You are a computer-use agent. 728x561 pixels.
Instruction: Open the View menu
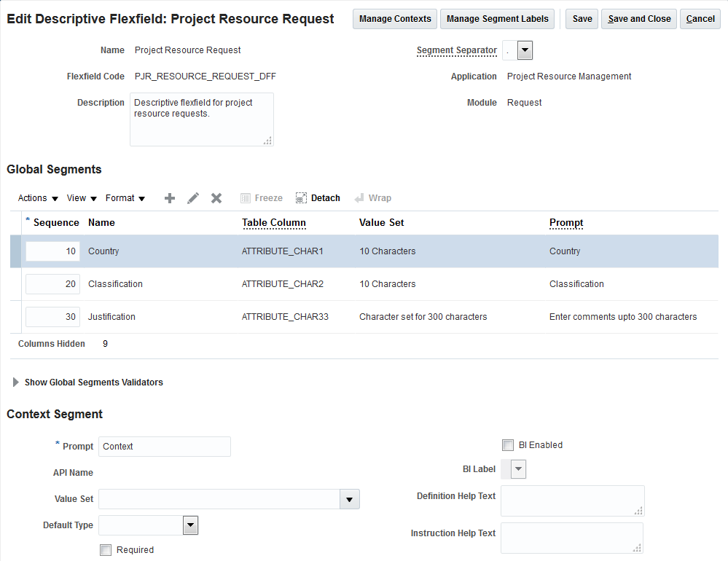coord(82,198)
